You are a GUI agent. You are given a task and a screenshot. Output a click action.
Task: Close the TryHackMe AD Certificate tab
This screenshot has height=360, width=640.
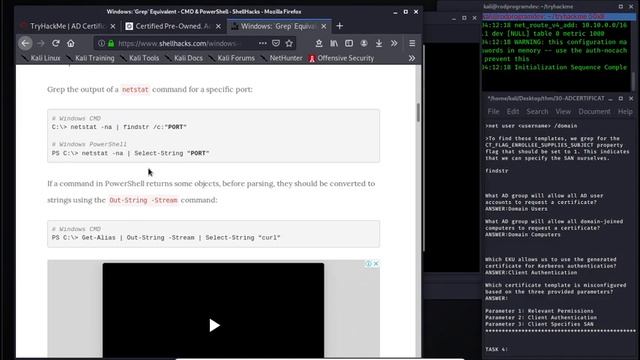[113, 26]
